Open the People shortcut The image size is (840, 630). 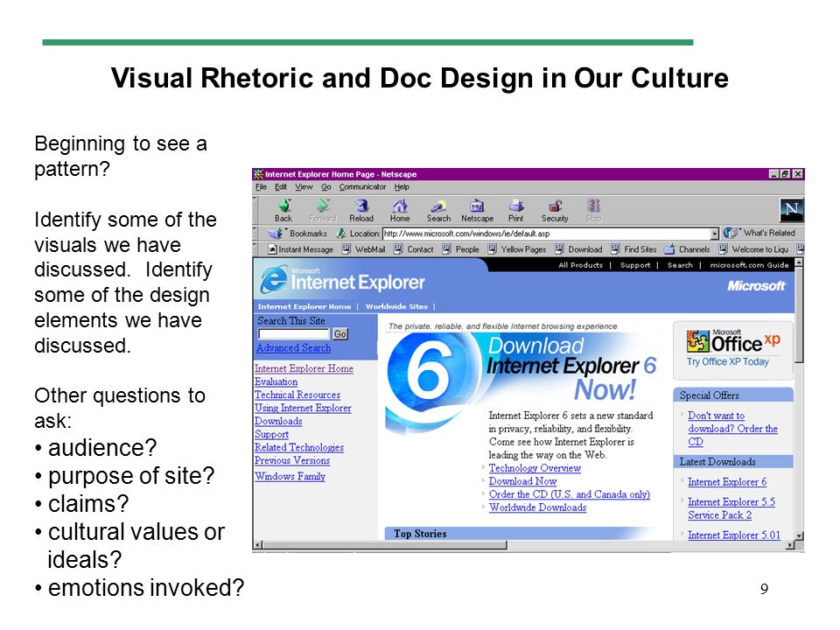coord(461,249)
